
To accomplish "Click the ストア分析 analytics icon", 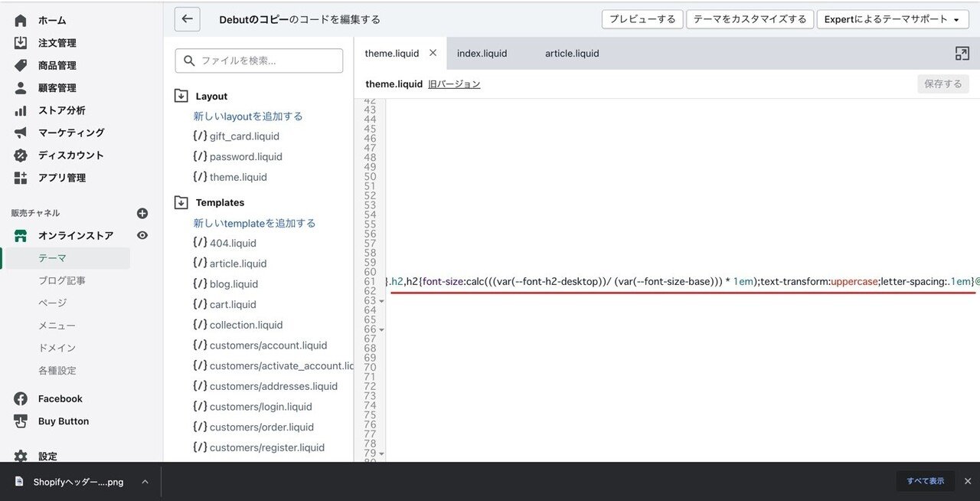I will [x=19, y=110].
